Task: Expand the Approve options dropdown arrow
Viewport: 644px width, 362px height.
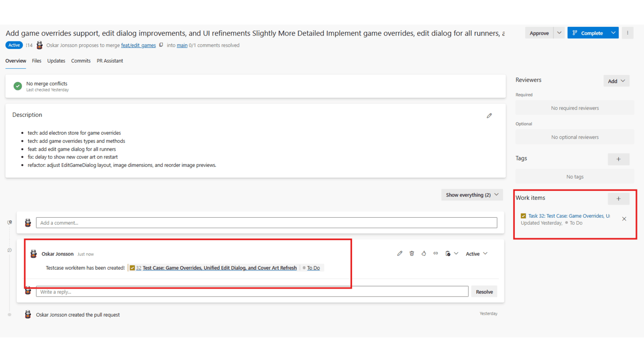Action: pos(559,33)
